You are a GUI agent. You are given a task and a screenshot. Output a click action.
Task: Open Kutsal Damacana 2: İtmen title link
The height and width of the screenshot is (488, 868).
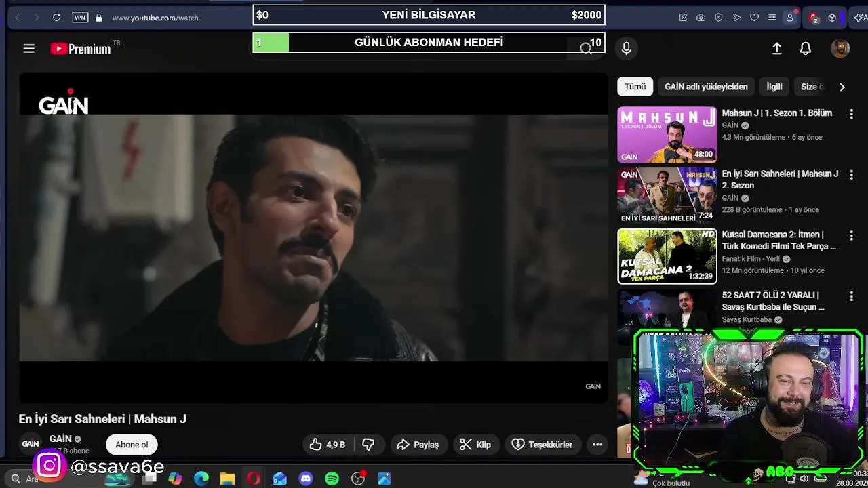[x=779, y=241]
